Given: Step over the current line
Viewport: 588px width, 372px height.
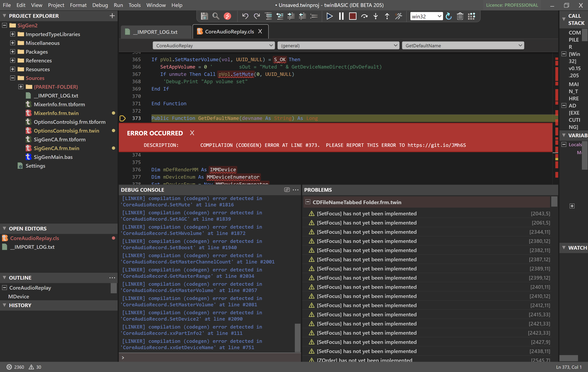Looking at the screenshot, I should (x=364, y=16).
